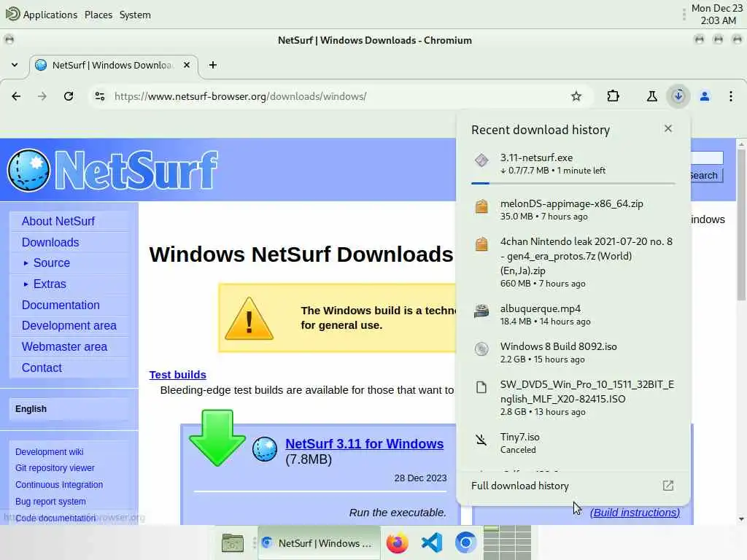
Task: Open Webmaster area sidebar link
Action: click(x=64, y=346)
